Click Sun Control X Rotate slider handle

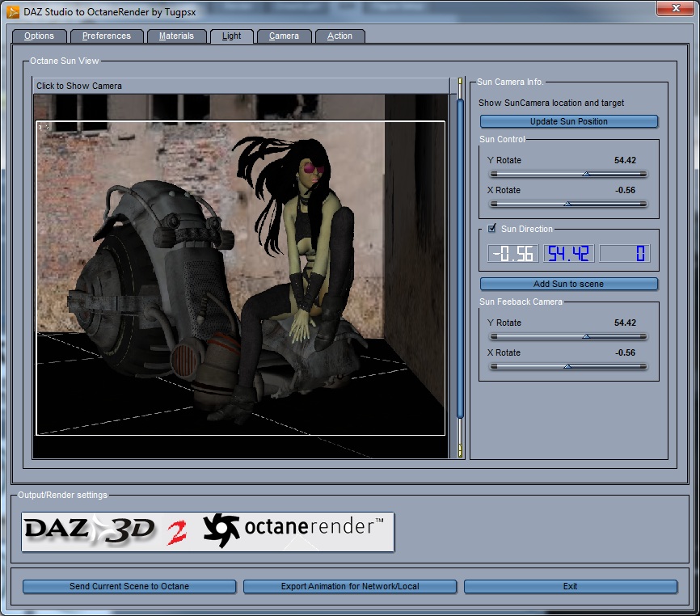point(567,204)
